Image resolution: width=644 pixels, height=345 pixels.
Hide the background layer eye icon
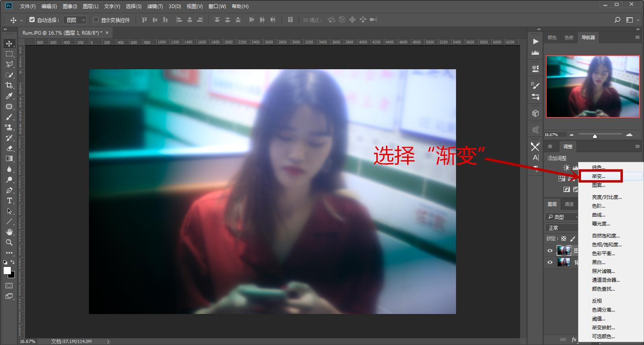(550, 262)
